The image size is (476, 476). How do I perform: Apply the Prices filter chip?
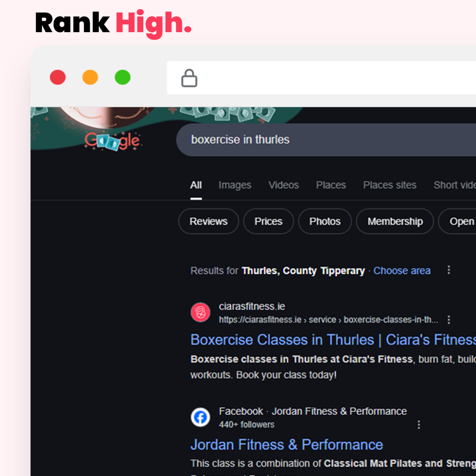[268, 221]
